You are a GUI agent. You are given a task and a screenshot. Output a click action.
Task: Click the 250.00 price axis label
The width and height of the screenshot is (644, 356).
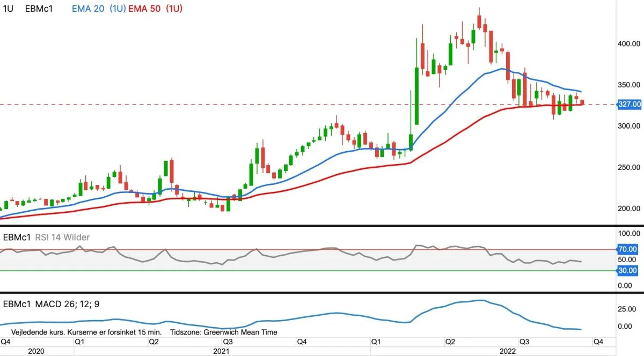(627, 167)
